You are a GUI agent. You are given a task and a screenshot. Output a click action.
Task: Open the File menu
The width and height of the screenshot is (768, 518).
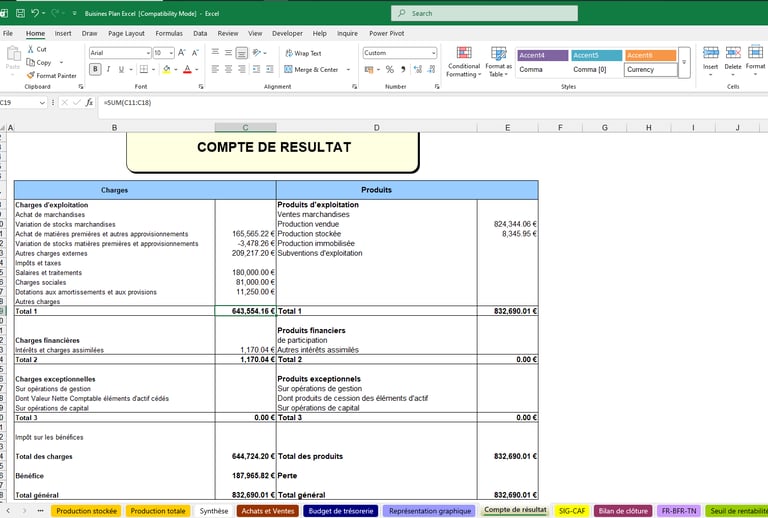[x=8, y=33]
